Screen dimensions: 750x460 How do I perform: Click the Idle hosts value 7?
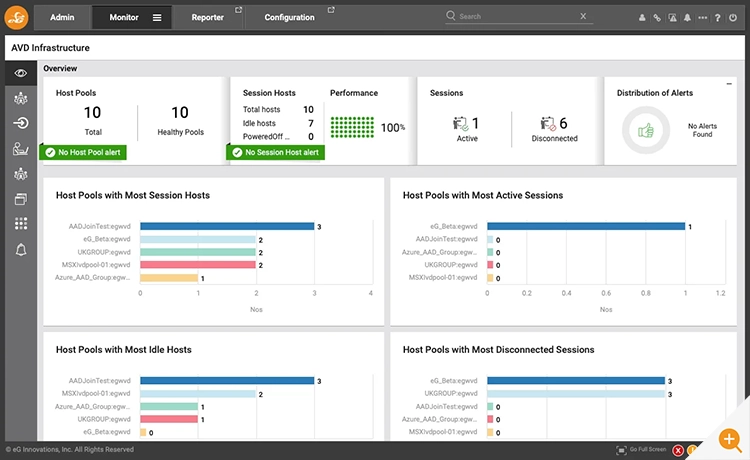(311, 123)
